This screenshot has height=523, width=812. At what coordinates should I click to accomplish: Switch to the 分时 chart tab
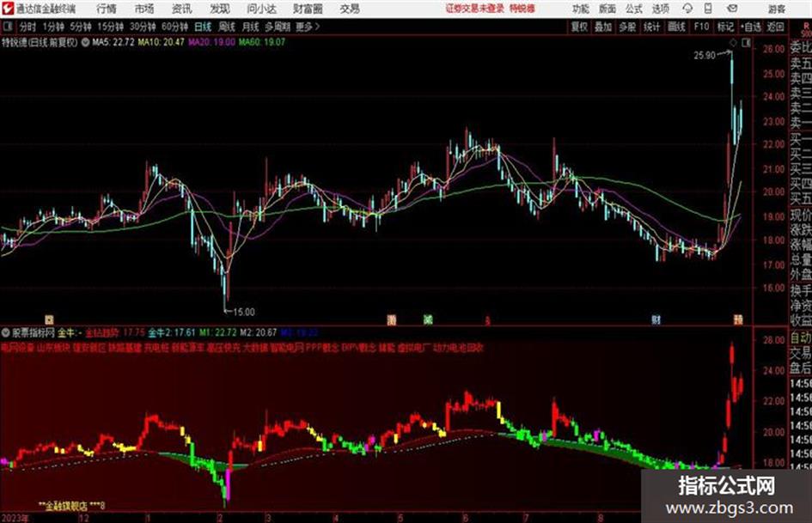point(27,27)
